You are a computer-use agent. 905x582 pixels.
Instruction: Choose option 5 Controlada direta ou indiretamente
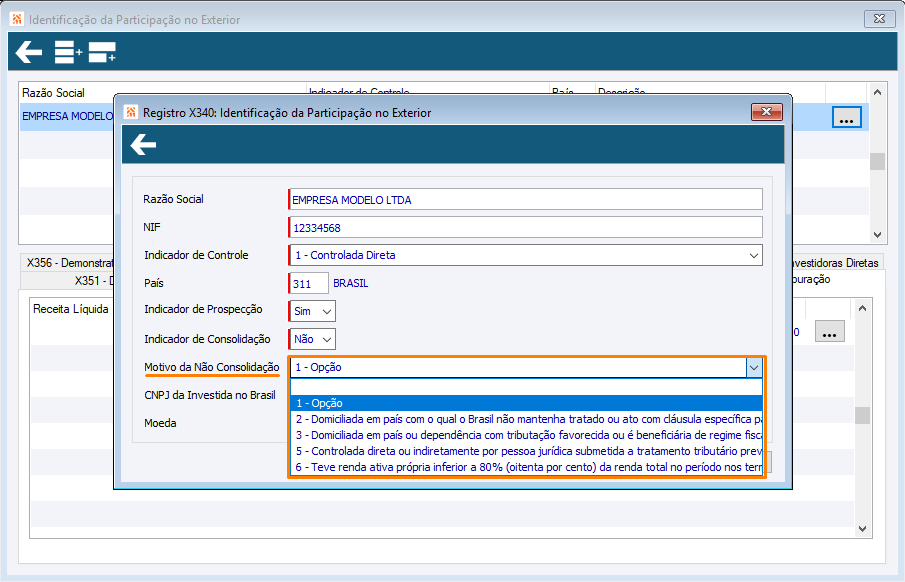tap(526, 451)
